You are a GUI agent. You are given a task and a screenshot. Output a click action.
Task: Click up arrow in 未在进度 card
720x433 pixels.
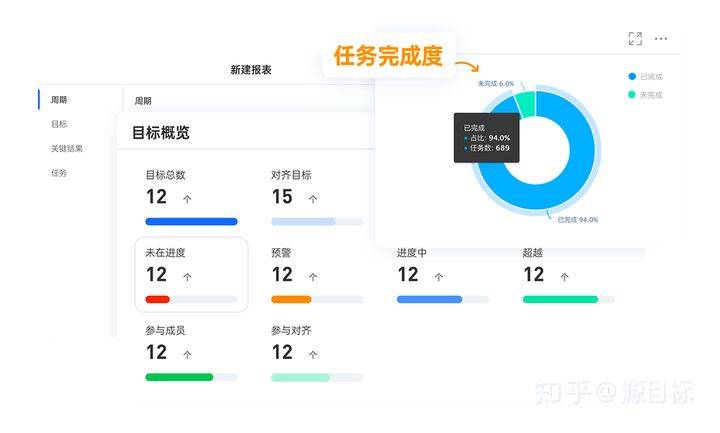coord(187,277)
